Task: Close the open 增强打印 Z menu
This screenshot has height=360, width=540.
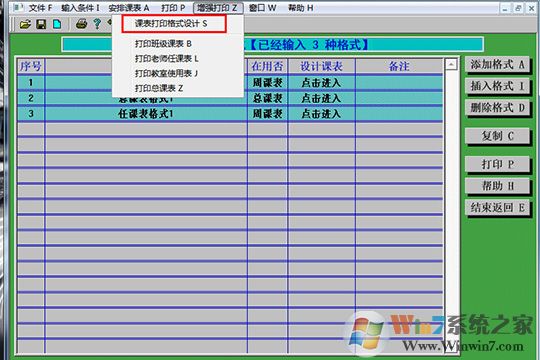Action: [218, 8]
